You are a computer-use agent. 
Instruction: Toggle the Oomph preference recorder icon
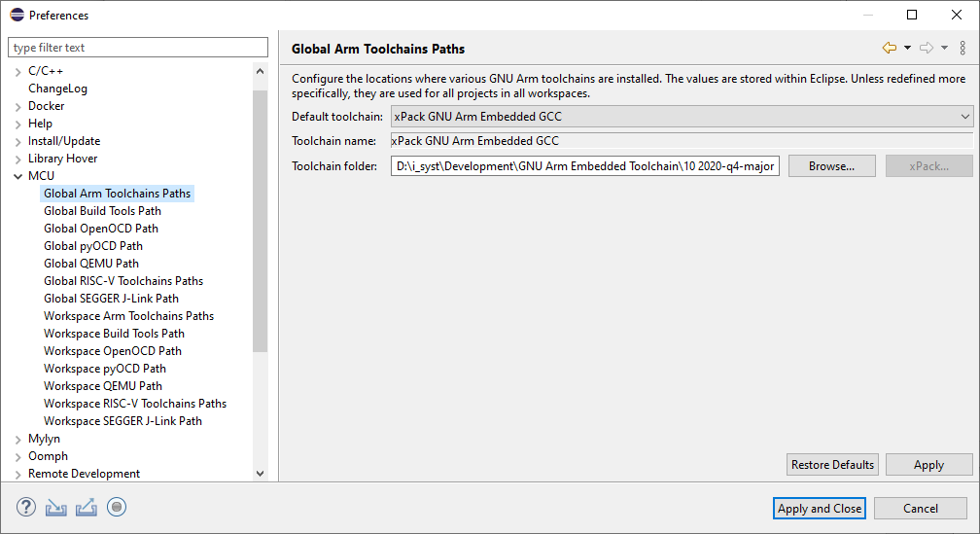(x=117, y=507)
